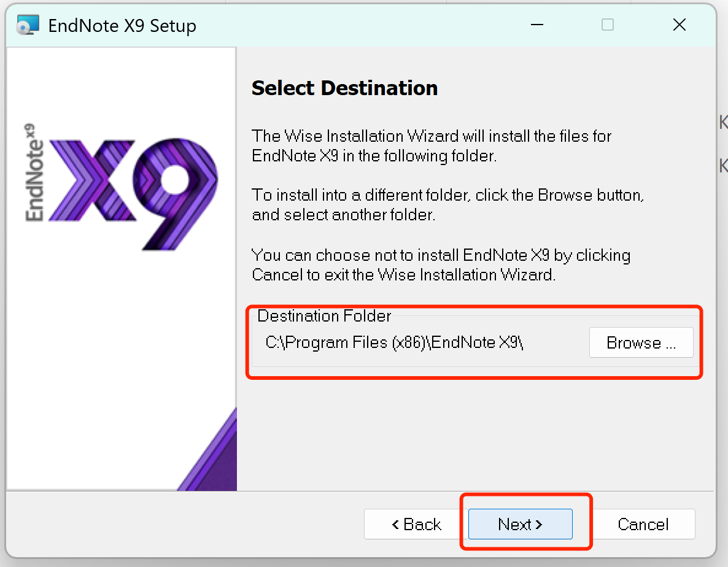Minimize the EndNote X9 Setup window

537,25
